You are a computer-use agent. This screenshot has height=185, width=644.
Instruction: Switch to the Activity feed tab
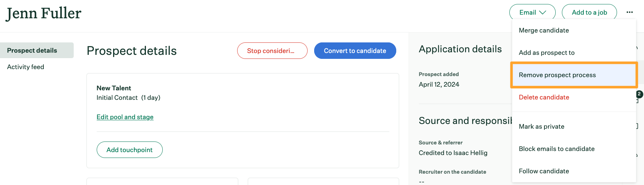(26, 67)
